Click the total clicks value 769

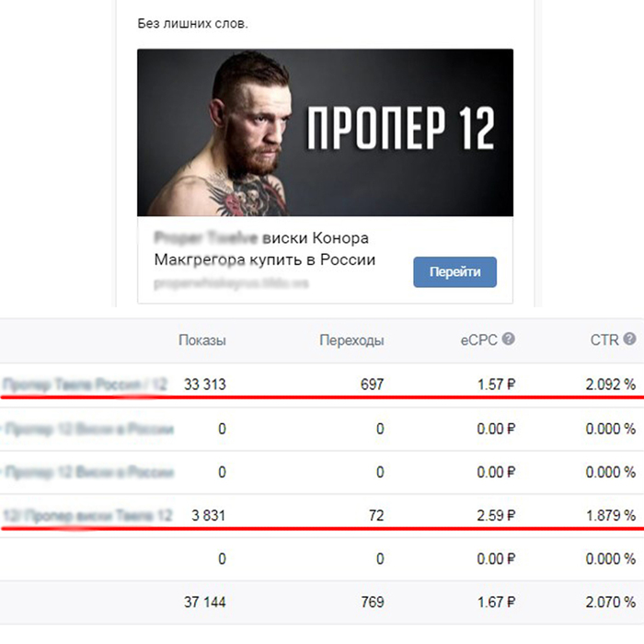[x=372, y=603]
